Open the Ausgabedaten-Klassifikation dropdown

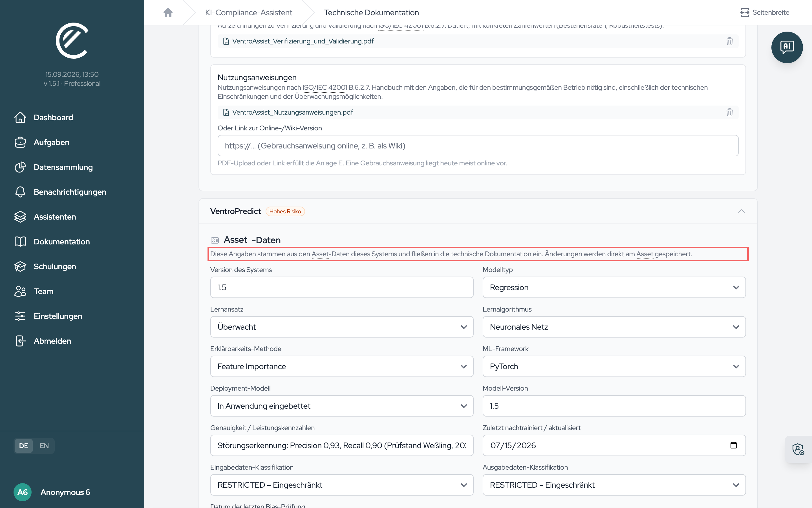(614, 485)
